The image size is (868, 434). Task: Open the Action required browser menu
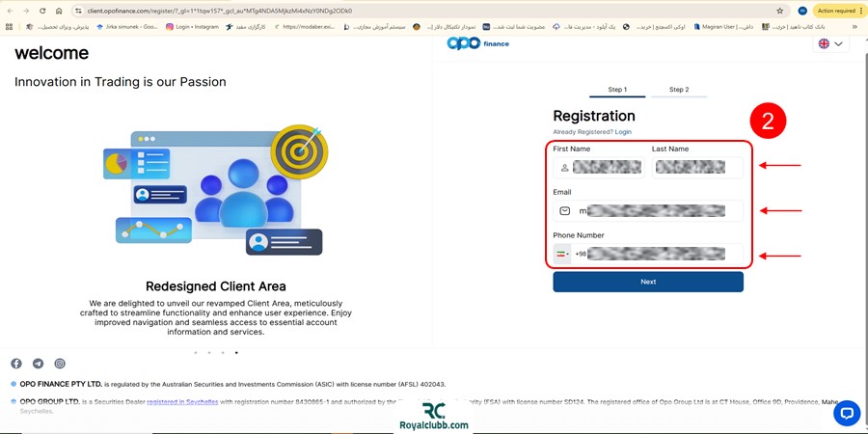[x=836, y=11]
